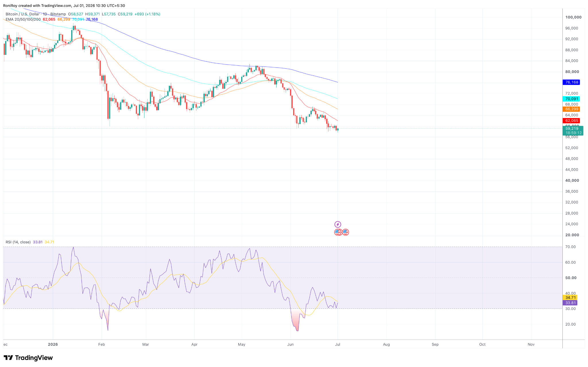This screenshot has height=367, width=588.
Task: Click the blue 76,168 value in EMA legend
Action: pyautogui.click(x=92, y=20)
